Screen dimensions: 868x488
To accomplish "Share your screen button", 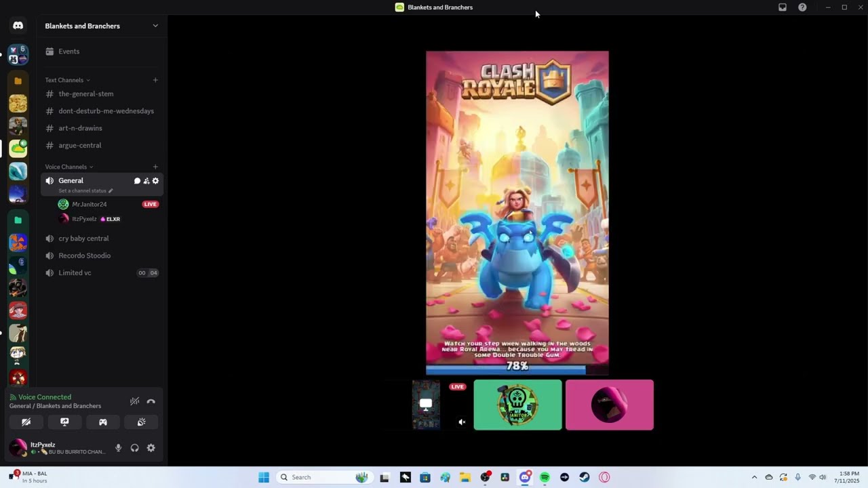I will [x=64, y=422].
